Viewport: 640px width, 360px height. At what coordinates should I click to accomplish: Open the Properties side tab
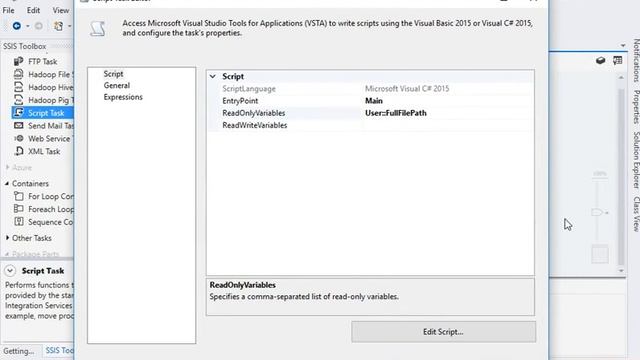point(636,107)
